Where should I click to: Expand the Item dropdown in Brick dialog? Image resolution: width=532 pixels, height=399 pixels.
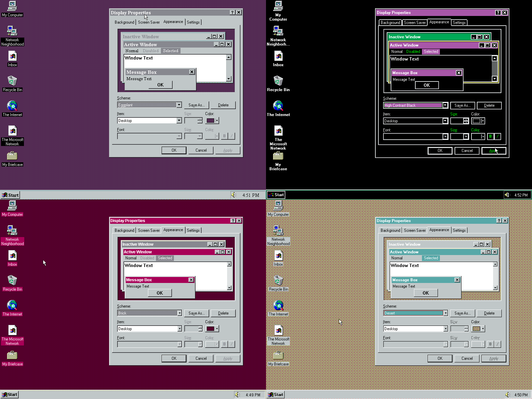[180, 329]
